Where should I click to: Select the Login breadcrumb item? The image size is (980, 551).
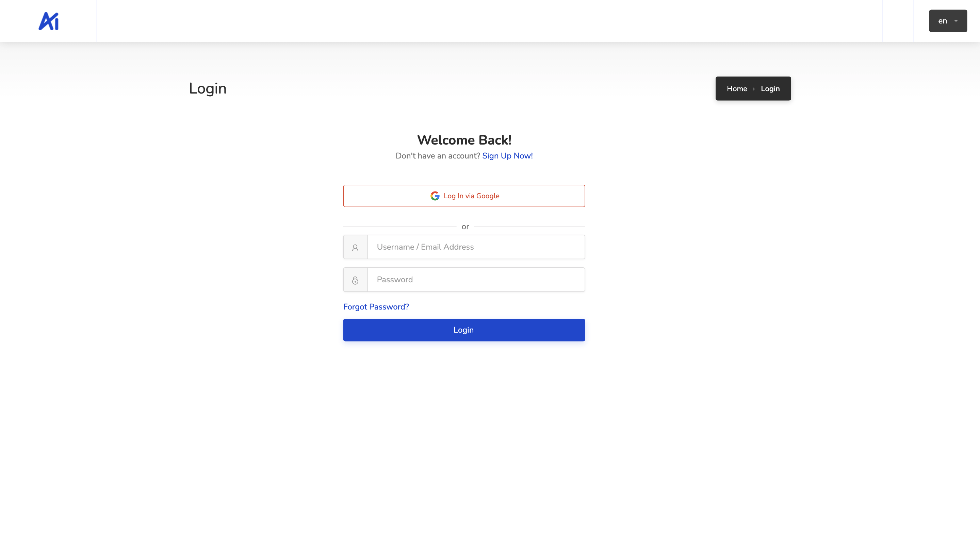(x=770, y=88)
